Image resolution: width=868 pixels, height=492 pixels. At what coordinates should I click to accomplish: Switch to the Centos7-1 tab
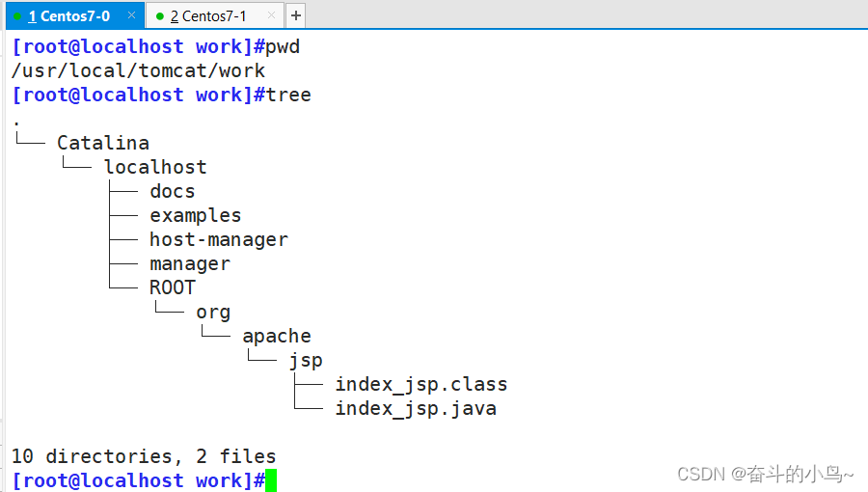click(x=208, y=16)
